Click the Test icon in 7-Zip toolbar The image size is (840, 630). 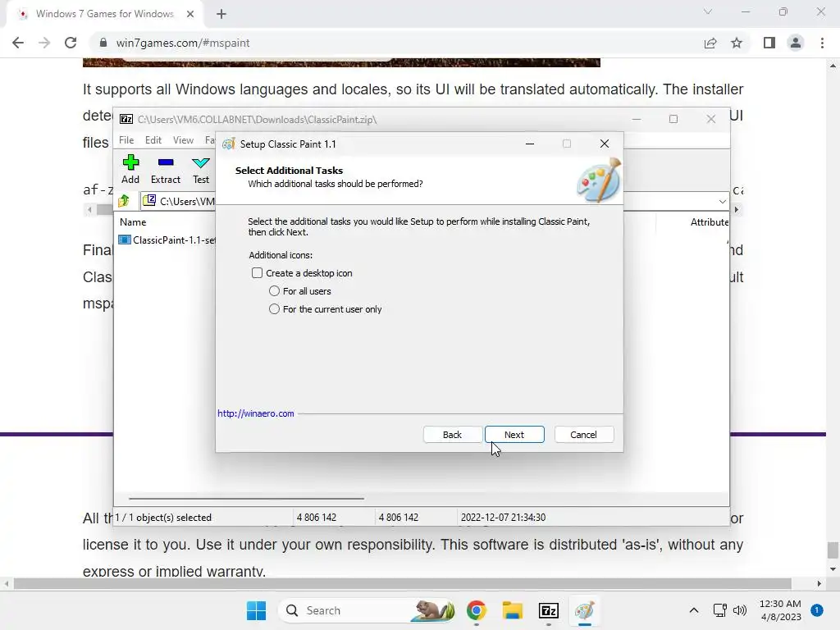[201, 163]
